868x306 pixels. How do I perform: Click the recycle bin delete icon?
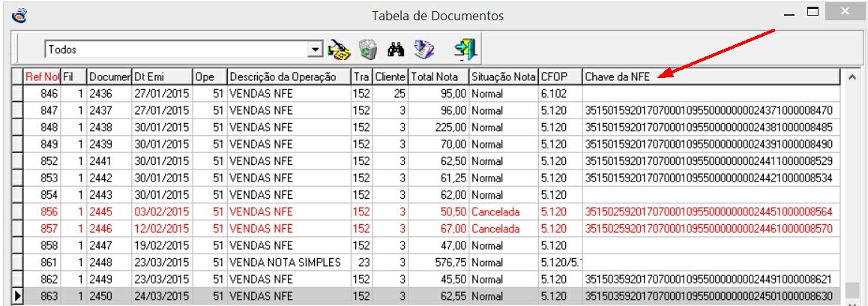click(367, 49)
